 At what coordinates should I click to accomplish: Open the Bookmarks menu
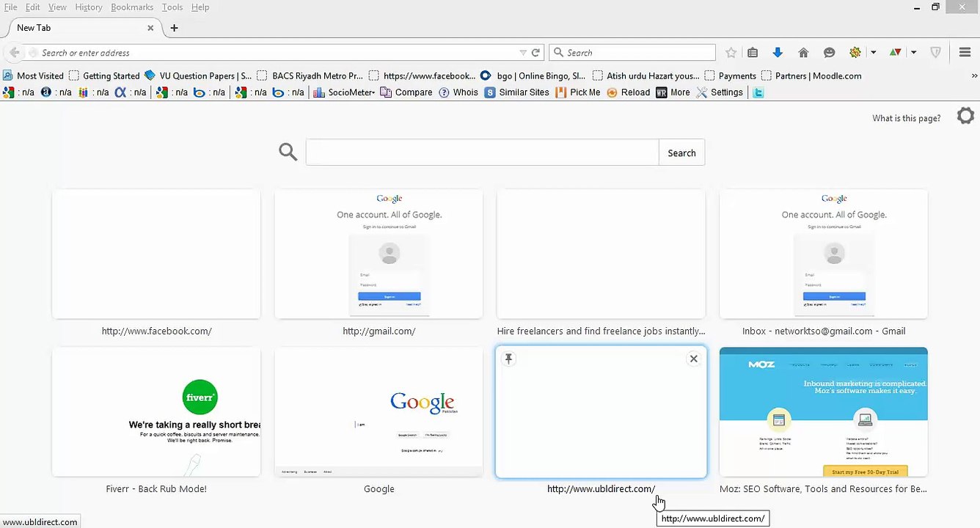click(x=132, y=7)
